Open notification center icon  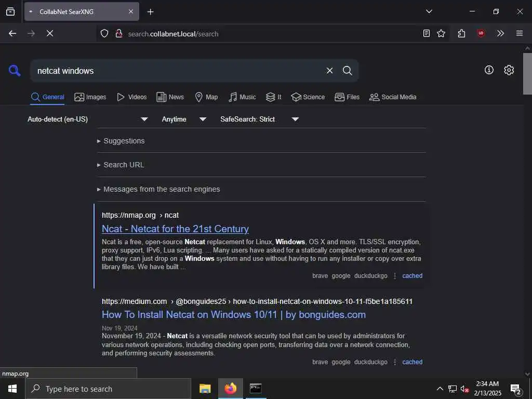point(516,389)
